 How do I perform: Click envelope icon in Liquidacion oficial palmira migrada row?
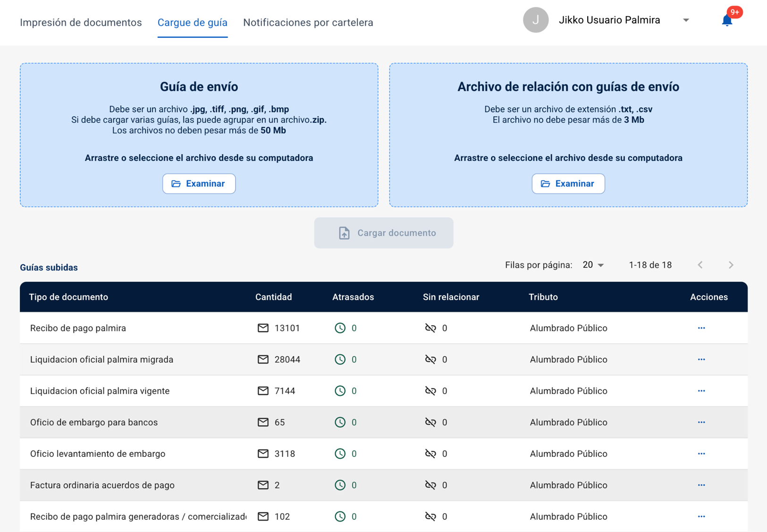click(x=263, y=360)
